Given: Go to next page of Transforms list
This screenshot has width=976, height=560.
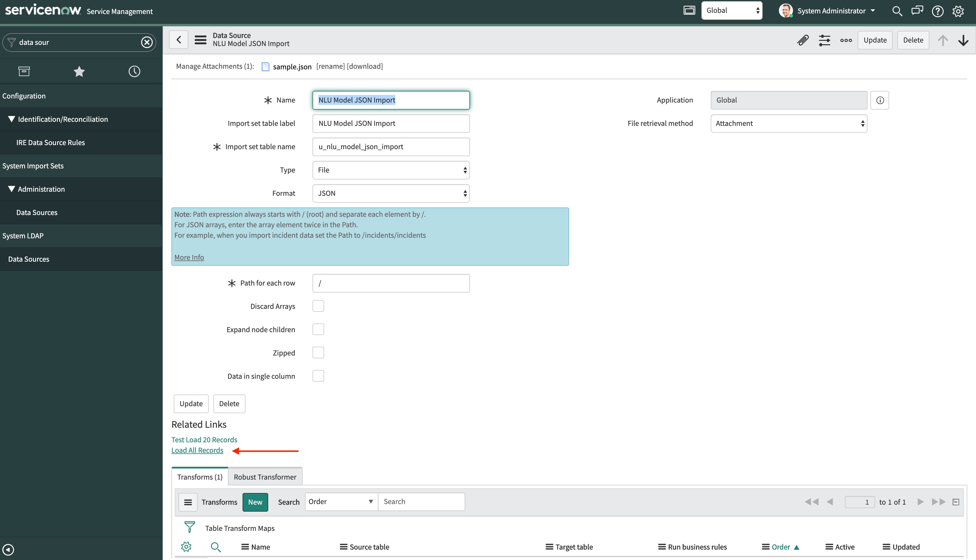Looking at the screenshot, I should pyautogui.click(x=920, y=502).
